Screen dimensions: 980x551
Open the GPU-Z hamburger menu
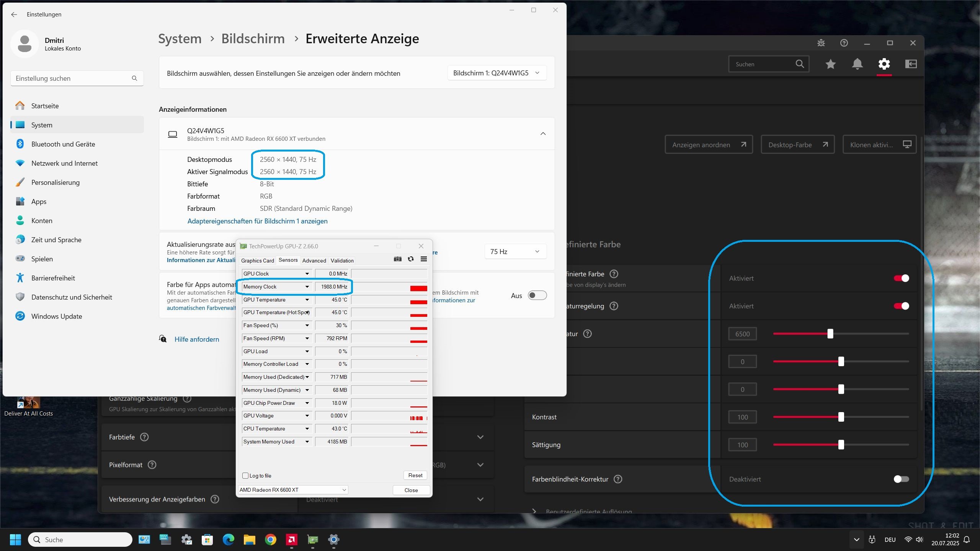pyautogui.click(x=424, y=259)
